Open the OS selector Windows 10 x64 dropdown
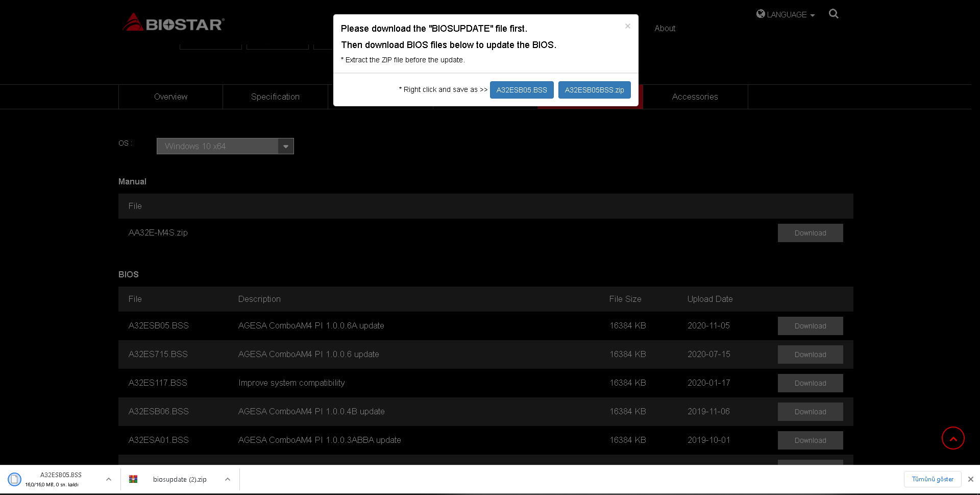This screenshot has height=495, width=980. point(225,146)
